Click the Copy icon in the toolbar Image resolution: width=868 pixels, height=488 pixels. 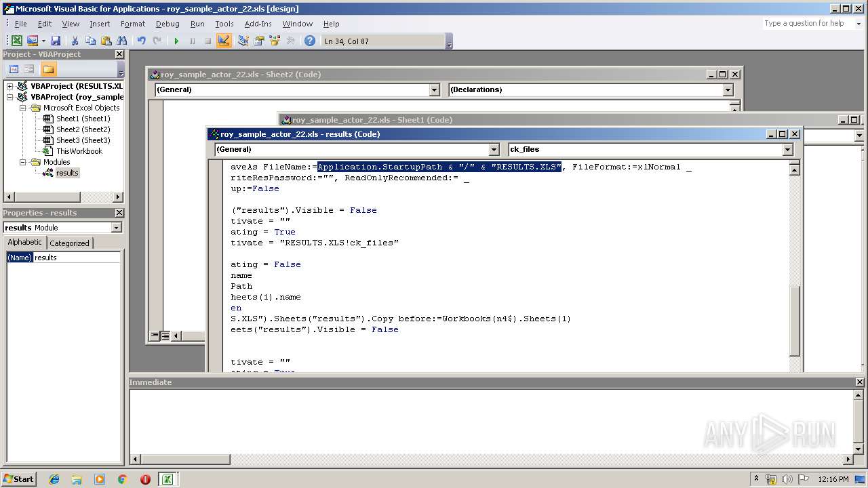(90, 41)
